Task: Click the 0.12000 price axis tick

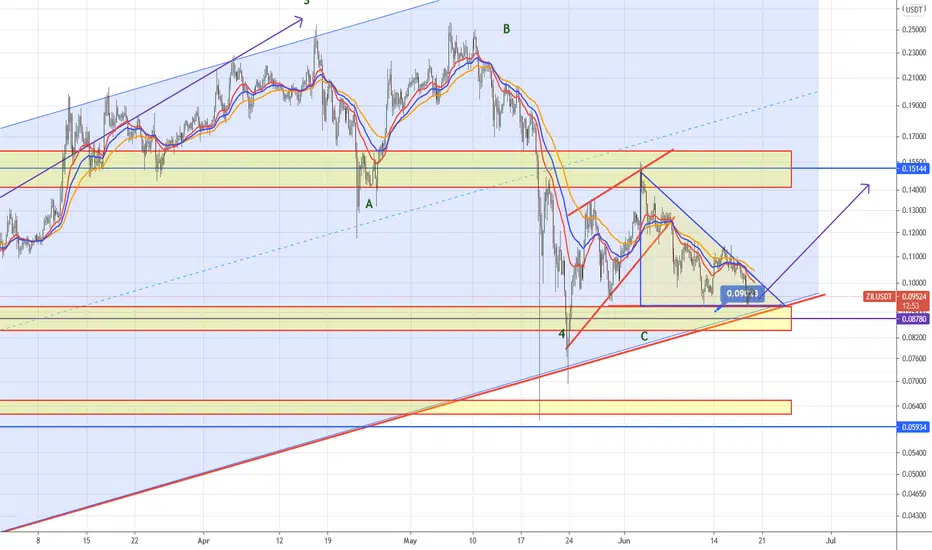Action: tap(914, 232)
